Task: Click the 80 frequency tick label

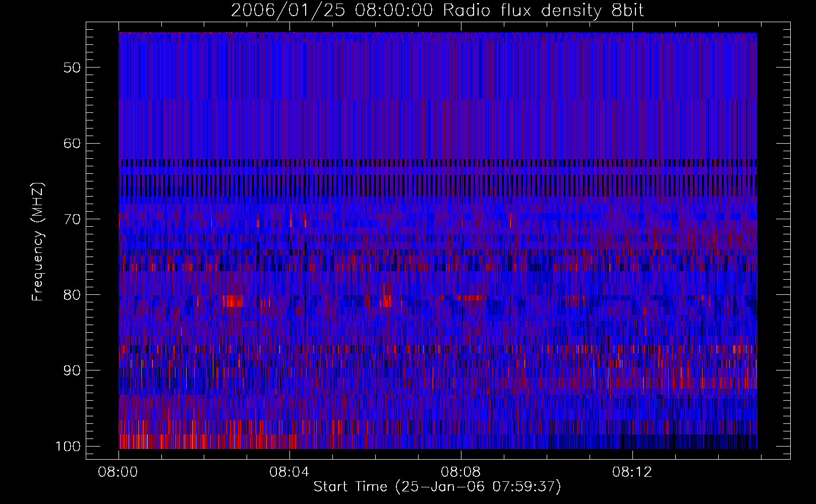Action: click(x=72, y=295)
